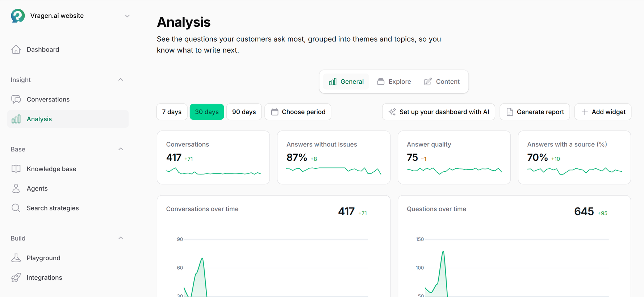
Task: Open the Conversations 417 stat card
Action: (x=213, y=158)
